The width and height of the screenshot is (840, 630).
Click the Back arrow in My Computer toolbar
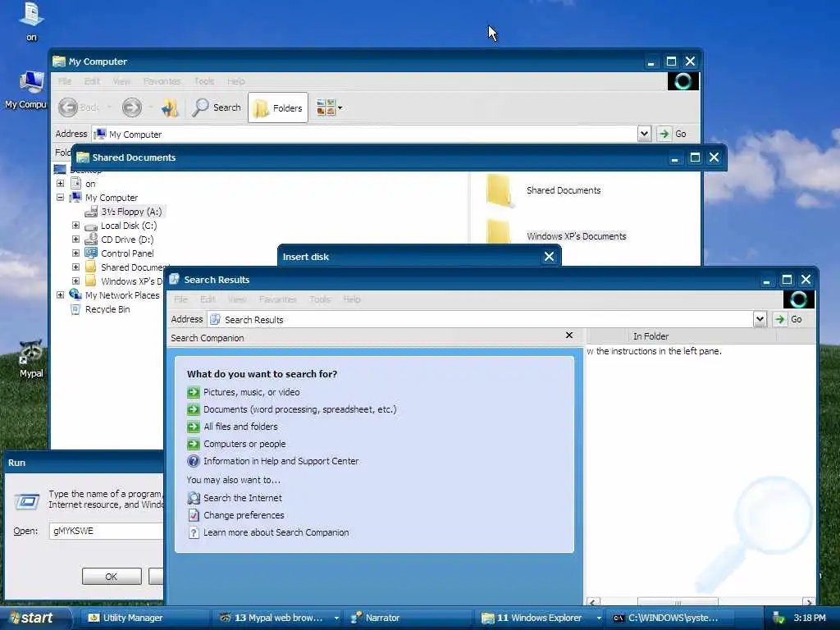[x=68, y=107]
